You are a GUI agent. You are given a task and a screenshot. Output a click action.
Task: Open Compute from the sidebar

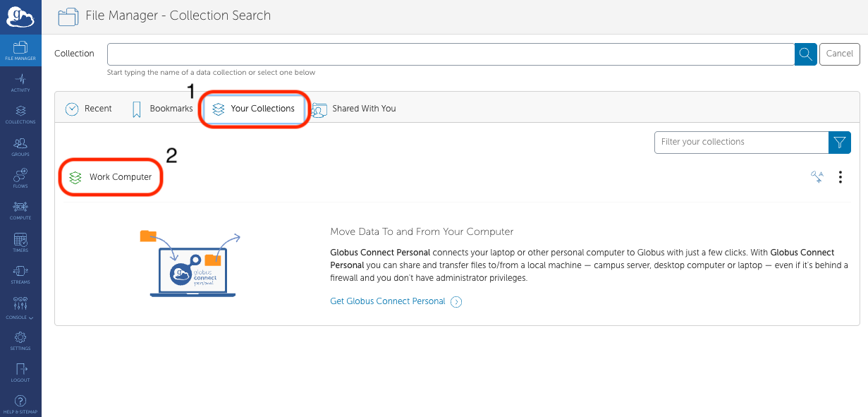click(x=20, y=210)
